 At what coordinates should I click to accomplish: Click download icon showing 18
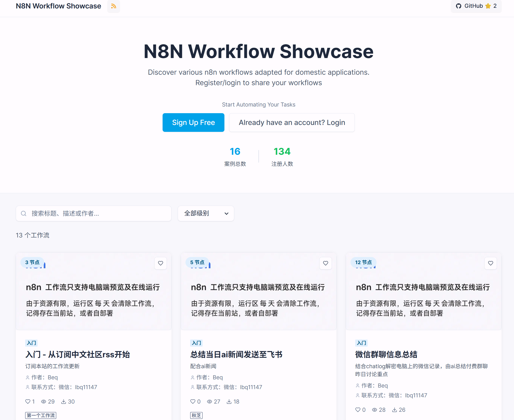click(229, 402)
